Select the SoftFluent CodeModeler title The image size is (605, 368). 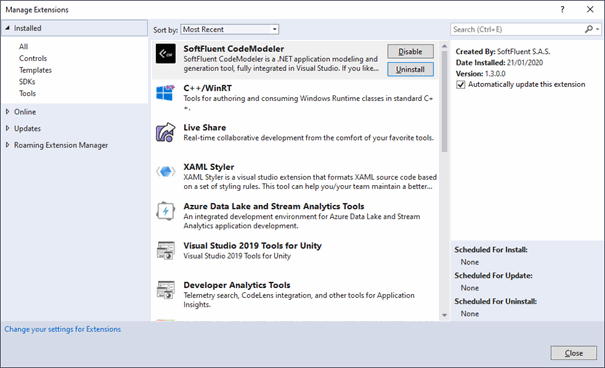point(233,49)
